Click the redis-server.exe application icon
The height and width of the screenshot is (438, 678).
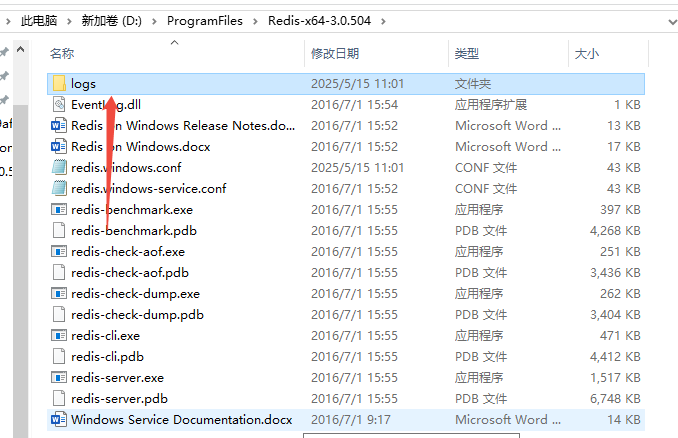pos(59,377)
